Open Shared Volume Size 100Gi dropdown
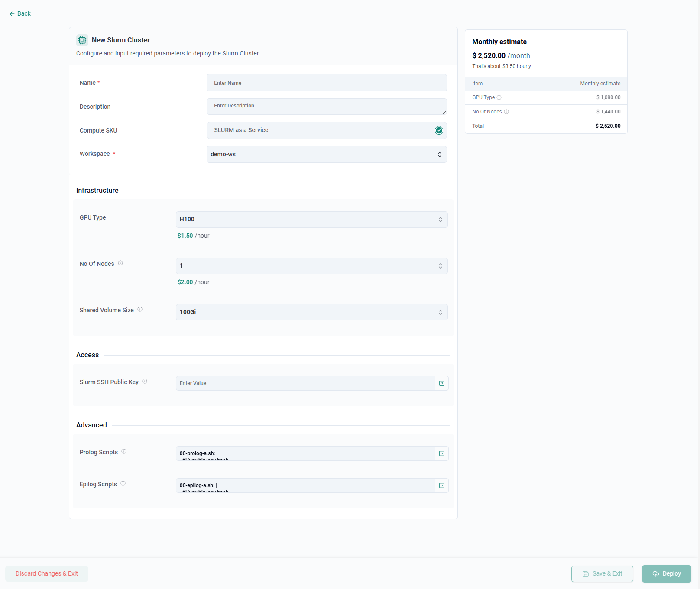This screenshot has width=700, height=589. [x=311, y=312]
